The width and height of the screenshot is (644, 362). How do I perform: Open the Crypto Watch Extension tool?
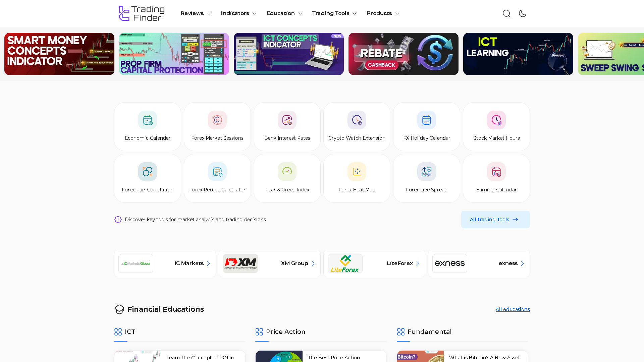pyautogui.click(x=357, y=126)
